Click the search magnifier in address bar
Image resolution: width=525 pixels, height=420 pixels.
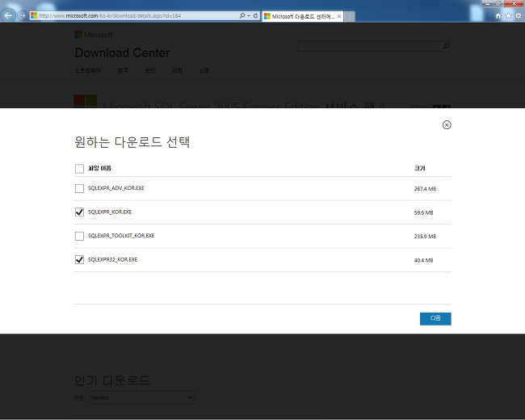point(242,15)
